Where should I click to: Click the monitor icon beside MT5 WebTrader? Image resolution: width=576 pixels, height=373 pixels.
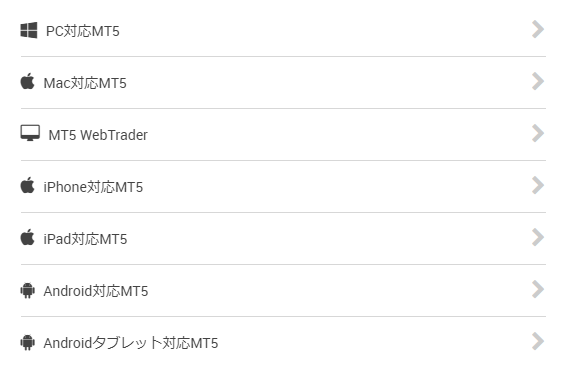point(30,133)
